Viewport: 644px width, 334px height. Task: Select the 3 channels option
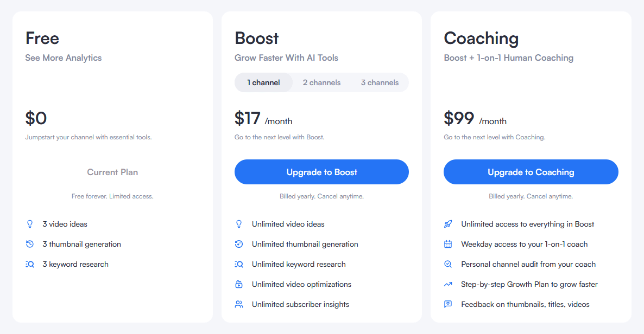click(380, 82)
